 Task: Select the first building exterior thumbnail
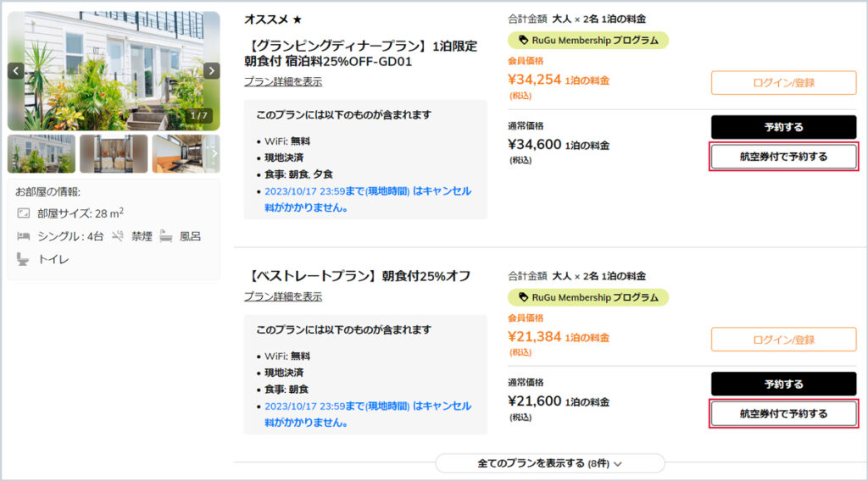coord(42,153)
